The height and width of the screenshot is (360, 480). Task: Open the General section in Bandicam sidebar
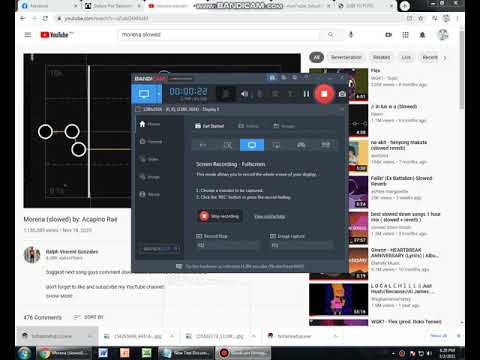coord(151,142)
